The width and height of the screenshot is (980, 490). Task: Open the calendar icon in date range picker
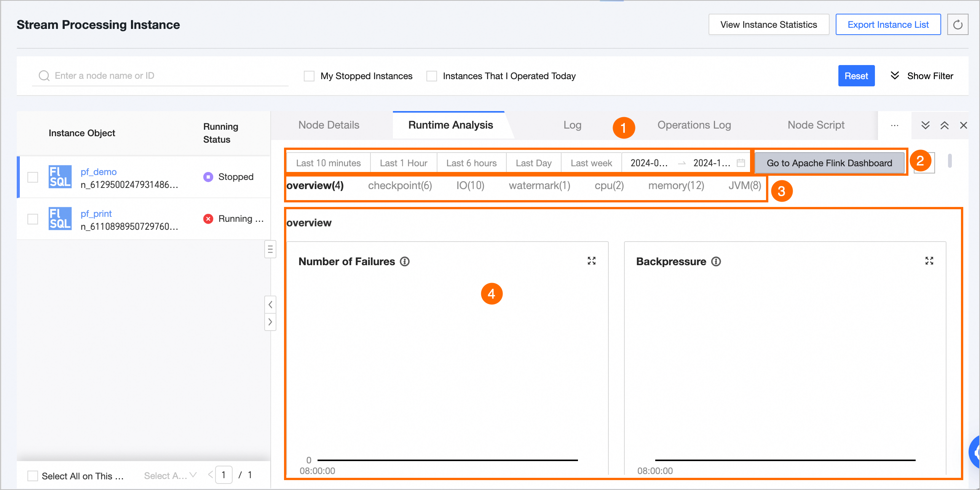coord(741,163)
